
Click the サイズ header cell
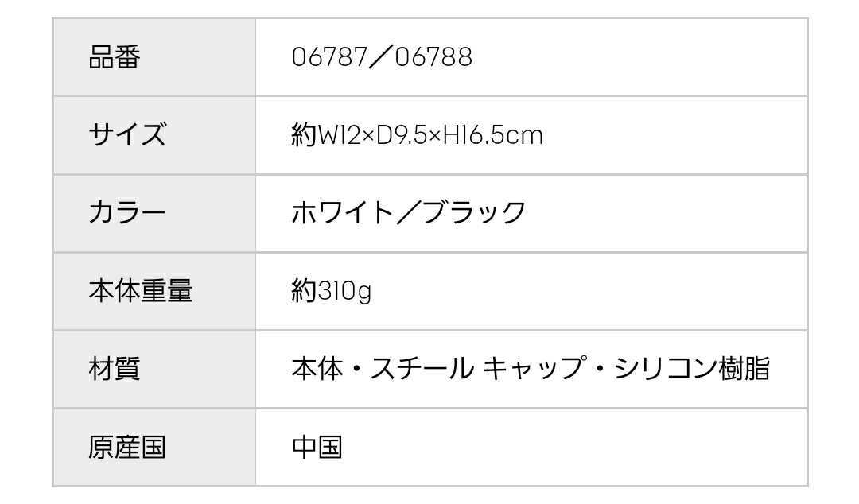coord(127,135)
